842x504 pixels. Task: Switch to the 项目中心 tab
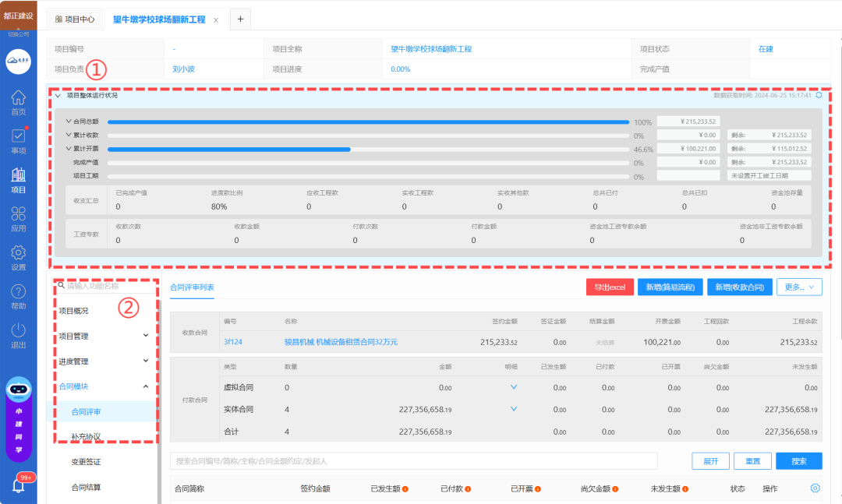click(76, 19)
